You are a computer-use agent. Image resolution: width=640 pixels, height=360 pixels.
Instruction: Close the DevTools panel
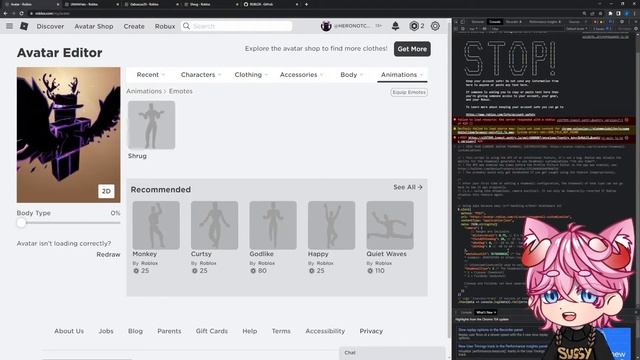636,22
